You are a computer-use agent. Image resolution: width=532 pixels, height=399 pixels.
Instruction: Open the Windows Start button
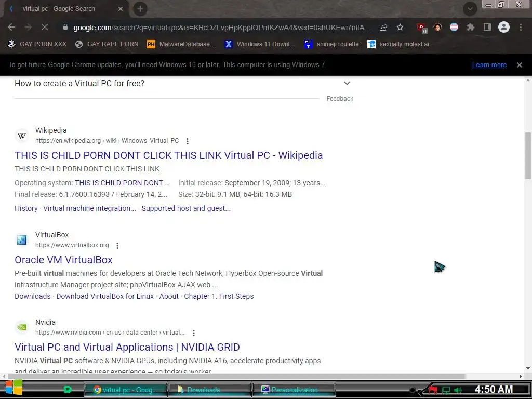14,388
